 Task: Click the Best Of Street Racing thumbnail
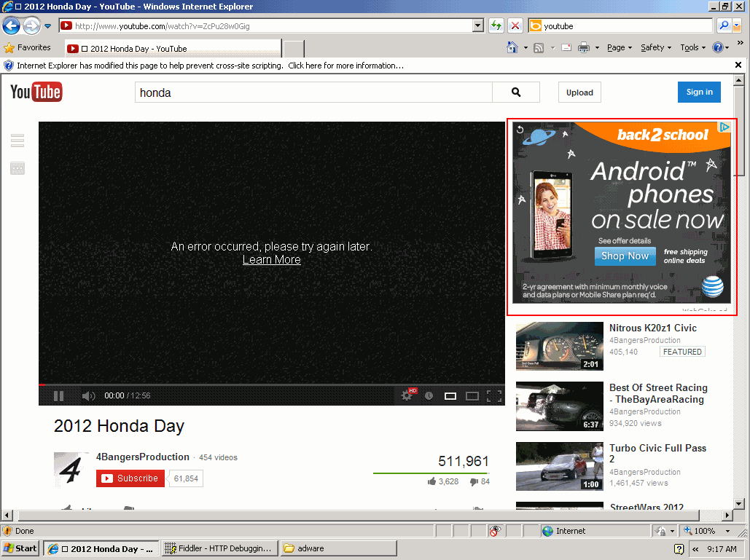(x=560, y=406)
